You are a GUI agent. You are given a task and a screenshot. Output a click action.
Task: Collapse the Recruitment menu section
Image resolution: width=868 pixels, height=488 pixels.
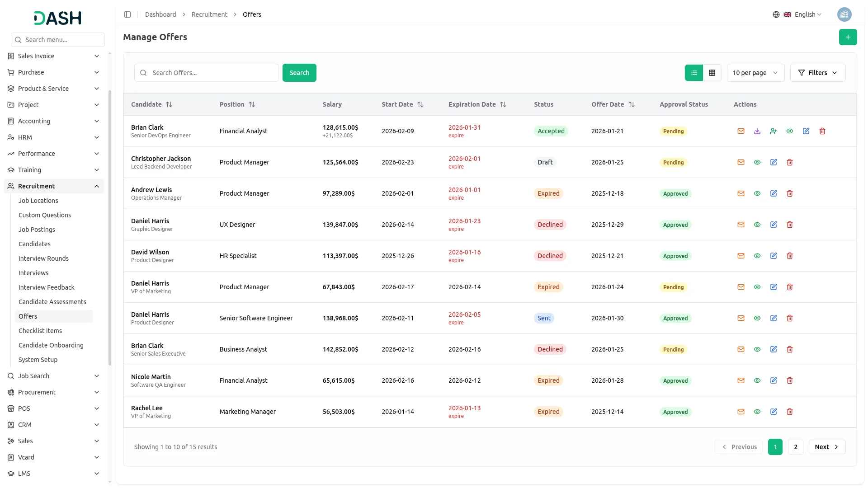(x=97, y=186)
